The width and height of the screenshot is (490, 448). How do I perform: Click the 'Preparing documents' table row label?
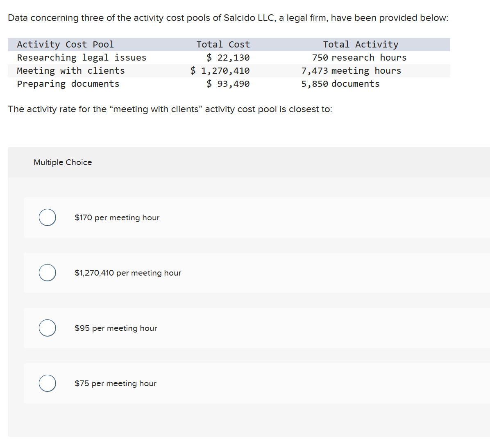click(x=68, y=84)
